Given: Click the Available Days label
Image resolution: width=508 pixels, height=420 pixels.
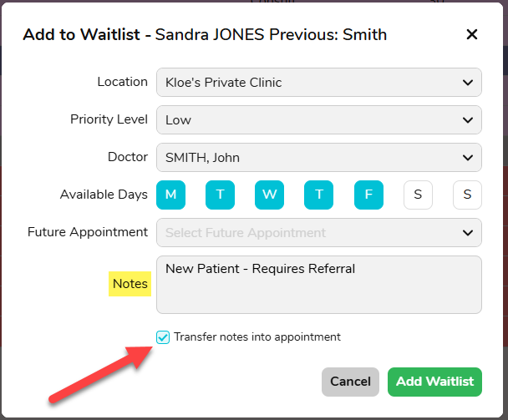Looking at the screenshot, I should pyautogui.click(x=104, y=195).
